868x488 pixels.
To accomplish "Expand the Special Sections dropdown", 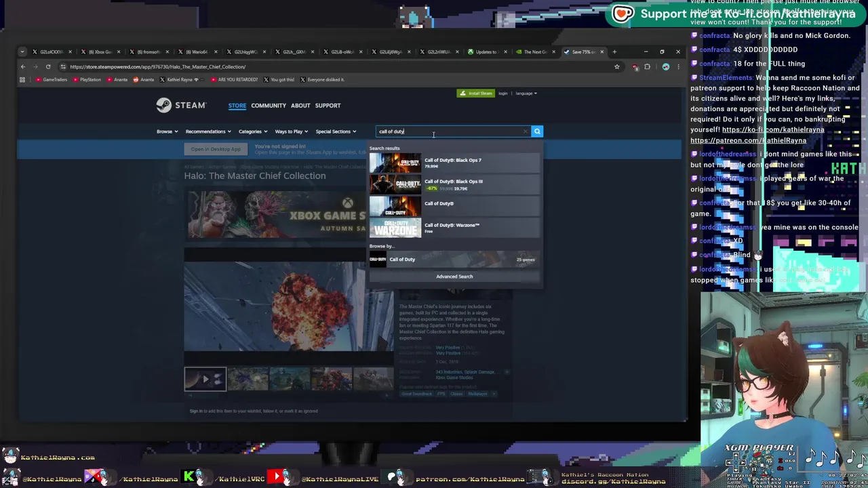I will 336,131.
